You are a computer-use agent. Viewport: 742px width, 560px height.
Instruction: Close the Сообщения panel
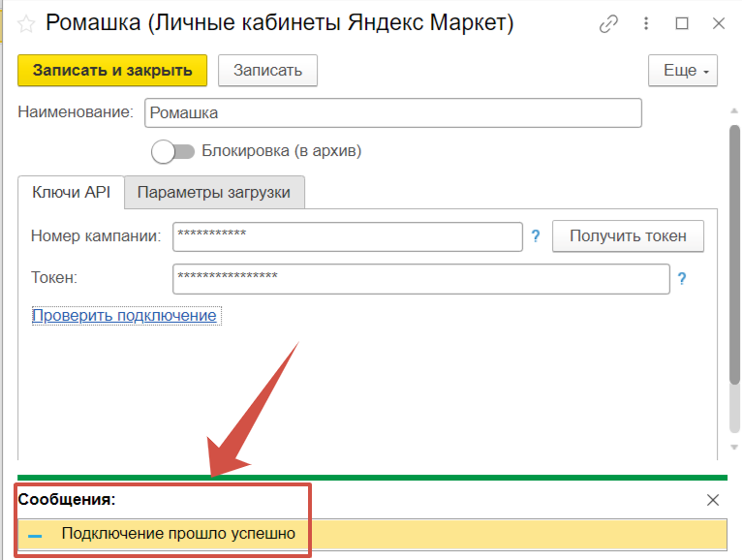click(x=713, y=500)
